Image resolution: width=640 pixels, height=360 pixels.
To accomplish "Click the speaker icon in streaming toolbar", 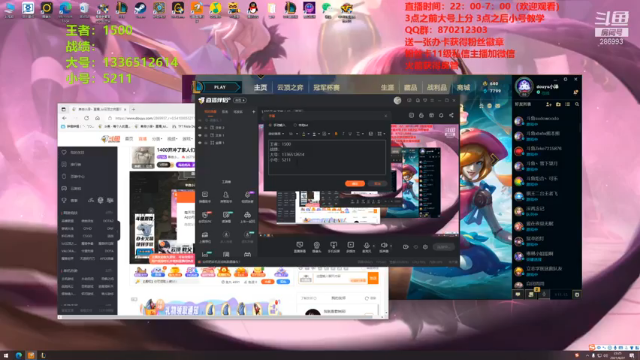I will pos(384,245).
